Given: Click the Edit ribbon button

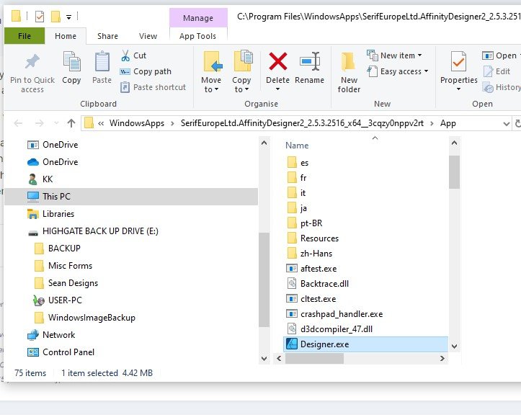Looking at the screenshot, I should tap(496, 71).
